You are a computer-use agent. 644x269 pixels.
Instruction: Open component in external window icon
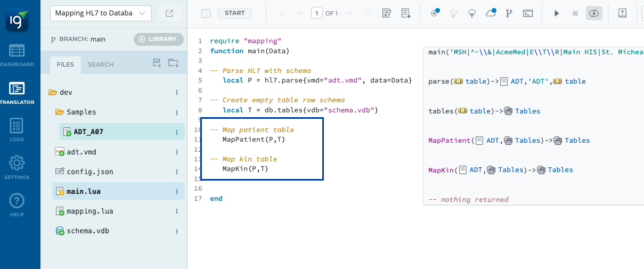[x=169, y=13]
